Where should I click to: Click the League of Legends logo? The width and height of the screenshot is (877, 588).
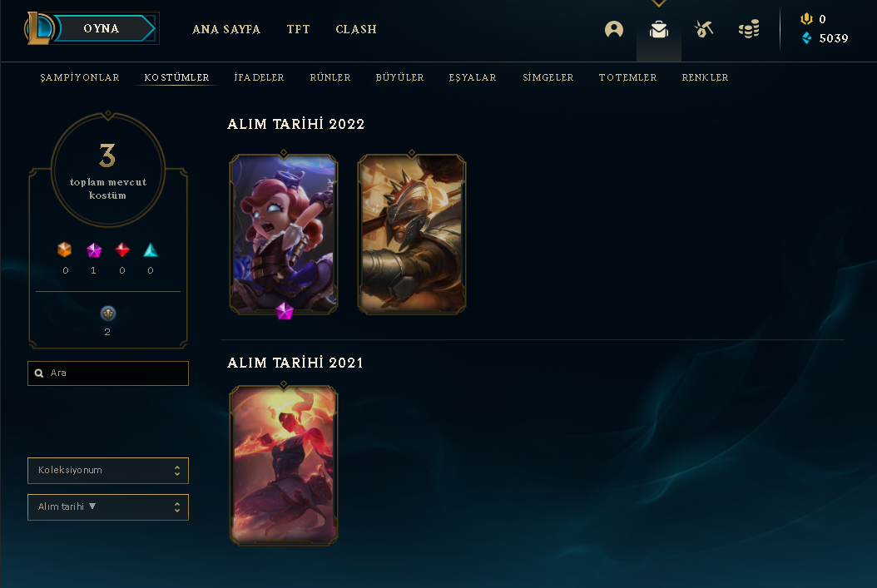[x=38, y=28]
